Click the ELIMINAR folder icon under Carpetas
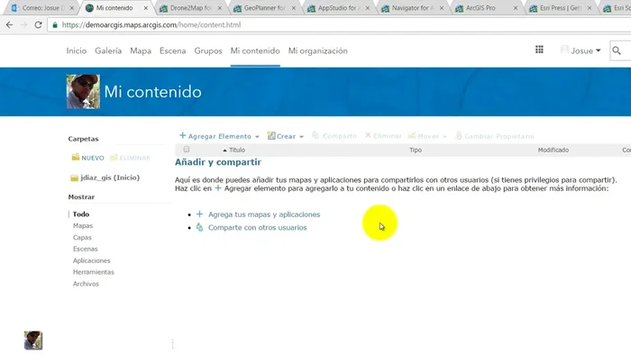The width and height of the screenshot is (631, 364). click(x=114, y=158)
